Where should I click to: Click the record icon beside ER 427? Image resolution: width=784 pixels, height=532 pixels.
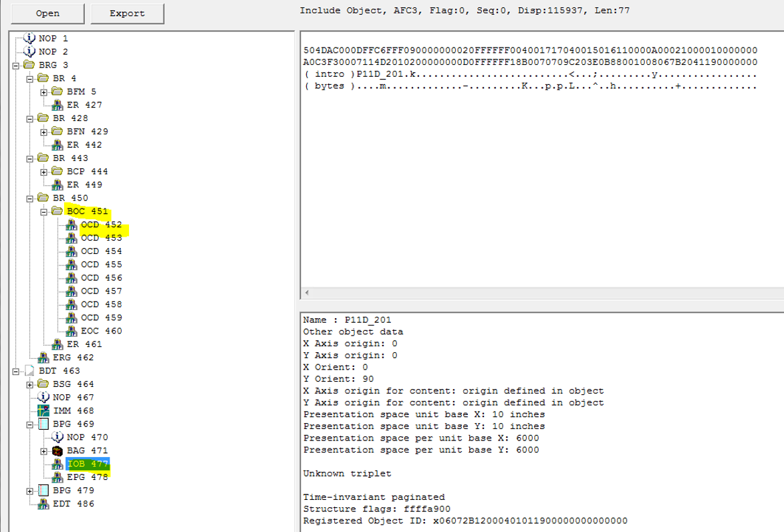[x=57, y=104]
